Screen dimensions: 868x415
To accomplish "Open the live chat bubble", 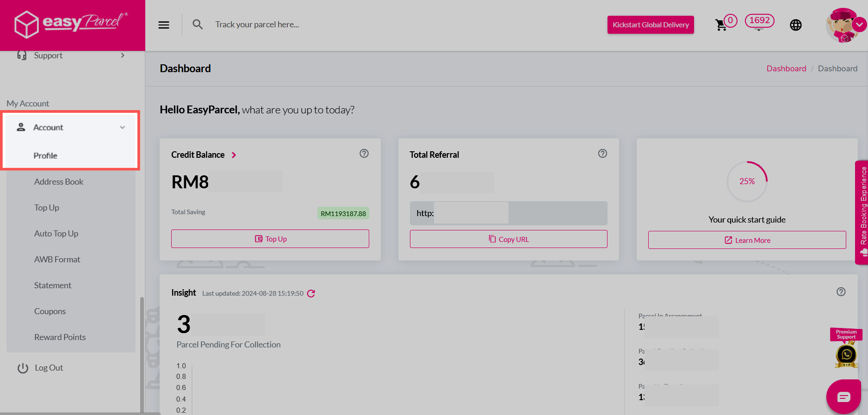I will tap(843, 396).
